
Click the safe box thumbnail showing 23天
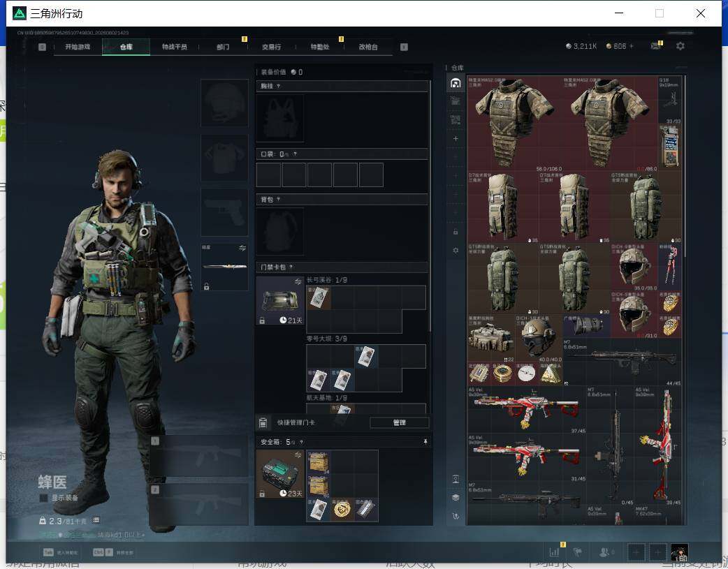point(280,474)
